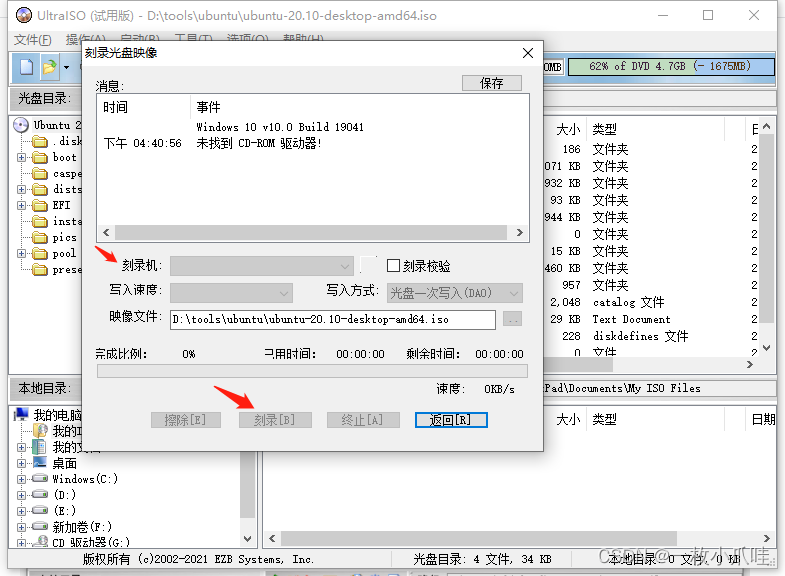Select the pics folder in disc tree
The width and height of the screenshot is (785, 576).
(65, 238)
